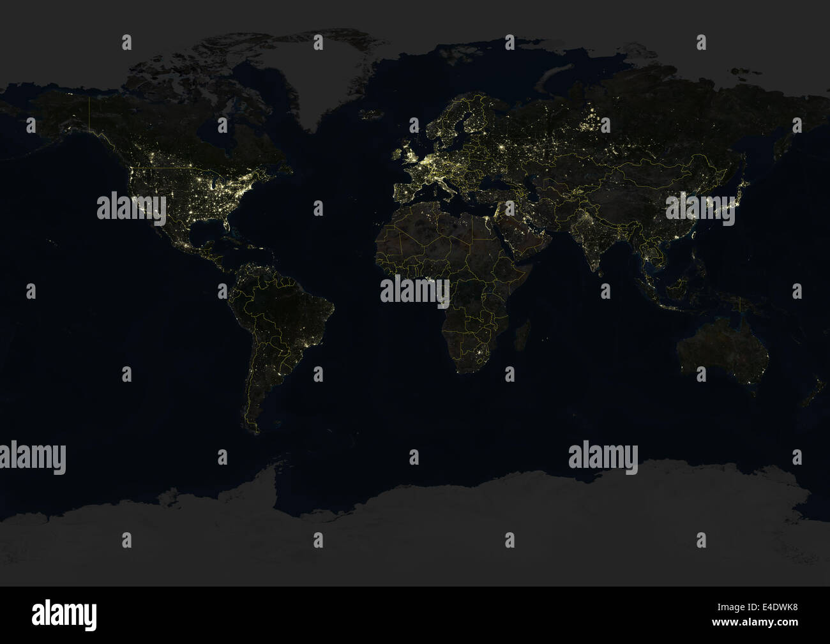Image resolution: width=830 pixels, height=644 pixels.
Task: Click the alamy watermark over central Africa
Action: click(x=415, y=290)
